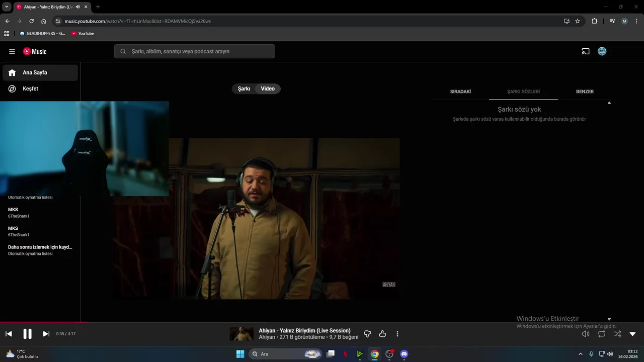
Task: Open the BENZER tab
Action: click(585, 92)
